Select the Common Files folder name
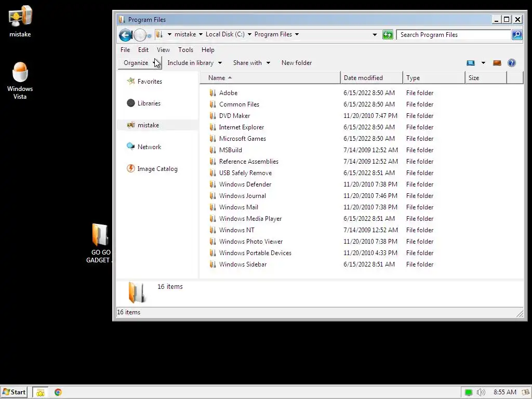The image size is (532, 399). point(239,104)
